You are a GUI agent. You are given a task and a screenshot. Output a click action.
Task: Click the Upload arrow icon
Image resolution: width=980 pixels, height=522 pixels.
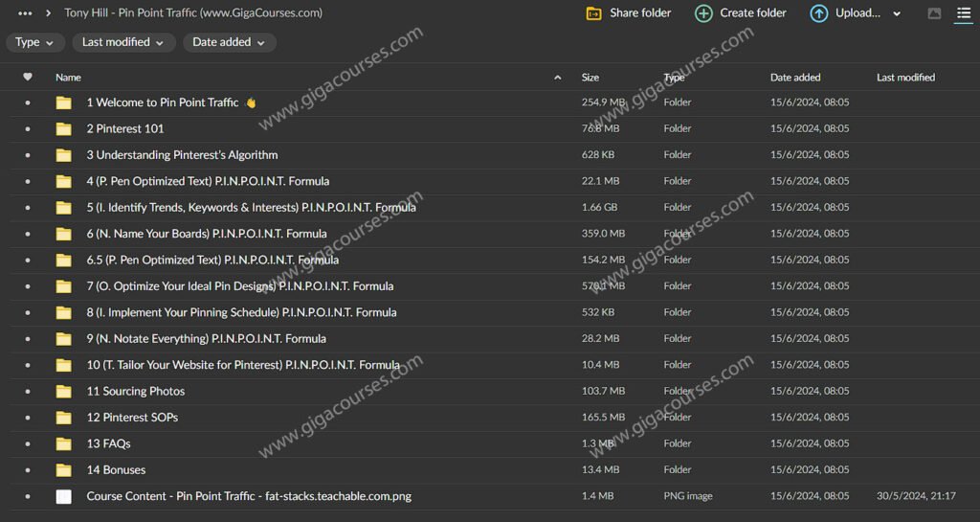819,13
